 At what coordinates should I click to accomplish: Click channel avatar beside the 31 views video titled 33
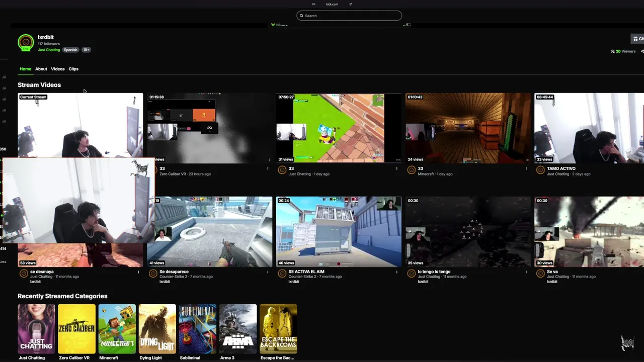282,170
